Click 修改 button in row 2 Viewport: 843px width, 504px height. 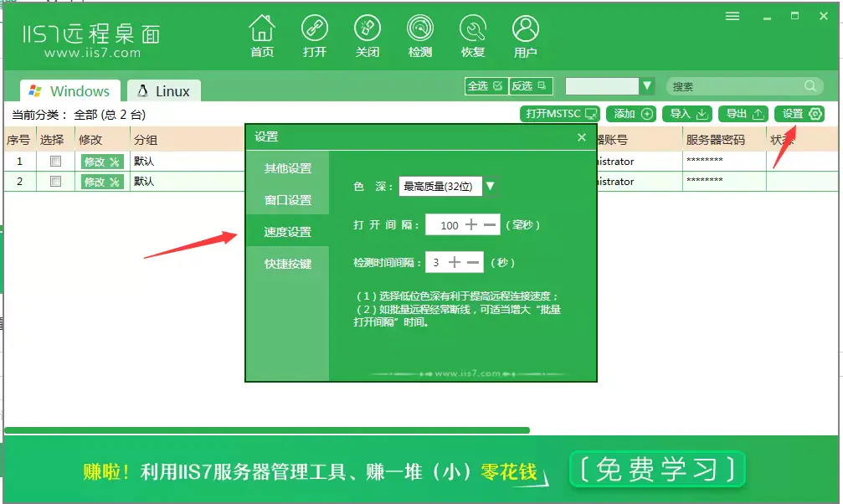click(102, 182)
